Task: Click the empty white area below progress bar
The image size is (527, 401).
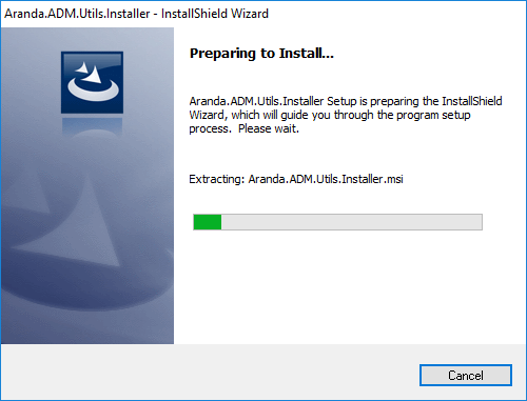Action: [x=350, y=286]
